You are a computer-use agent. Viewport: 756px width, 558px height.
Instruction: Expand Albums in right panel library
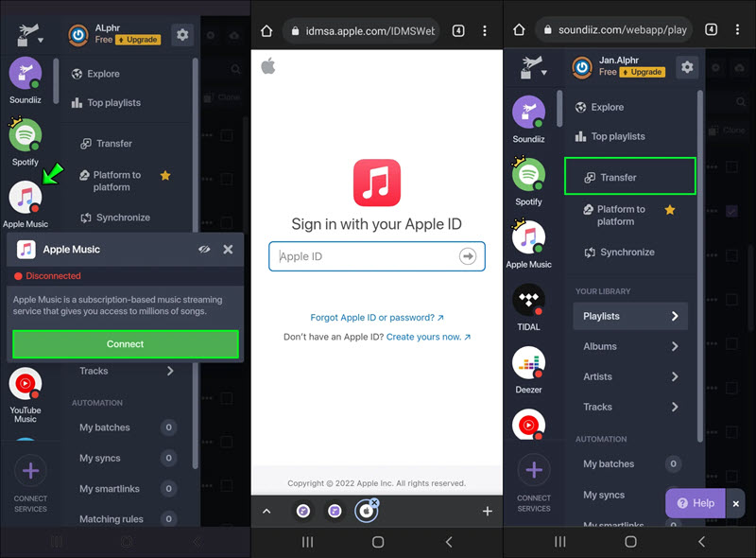pos(630,346)
